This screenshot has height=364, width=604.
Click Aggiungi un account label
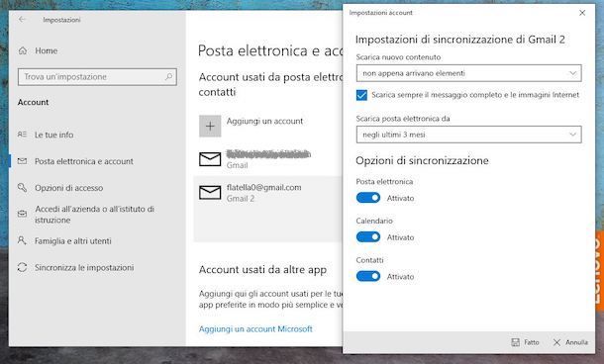264,122
